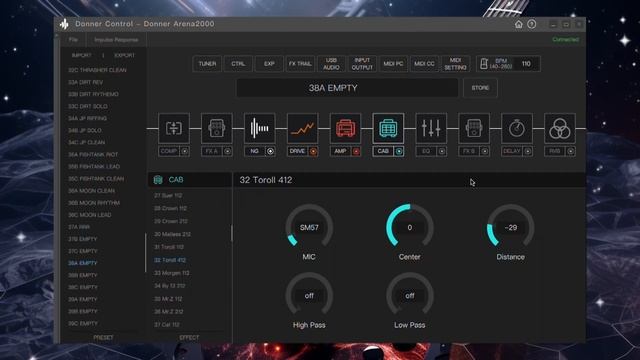Image resolution: width=640 pixels, height=360 pixels.
Task: Select the FX B pedal module icon
Action: click(474, 129)
